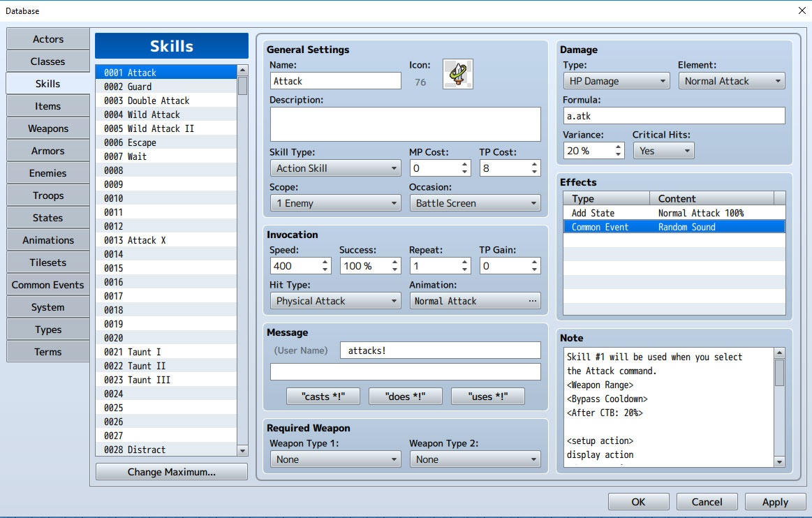Switch to the Common Events tab
This screenshot has height=518, width=812.
pyautogui.click(x=47, y=285)
